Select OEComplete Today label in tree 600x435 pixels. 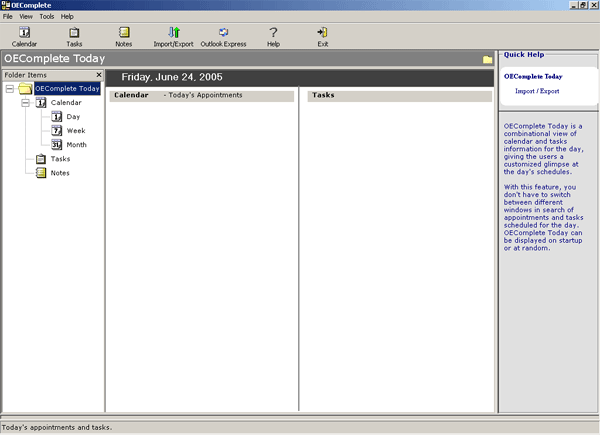(x=67, y=88)
